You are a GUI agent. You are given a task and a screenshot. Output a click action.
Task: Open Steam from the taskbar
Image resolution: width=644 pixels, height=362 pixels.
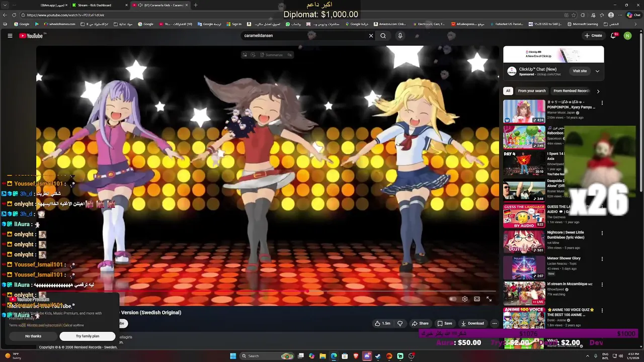pos(378,356)
